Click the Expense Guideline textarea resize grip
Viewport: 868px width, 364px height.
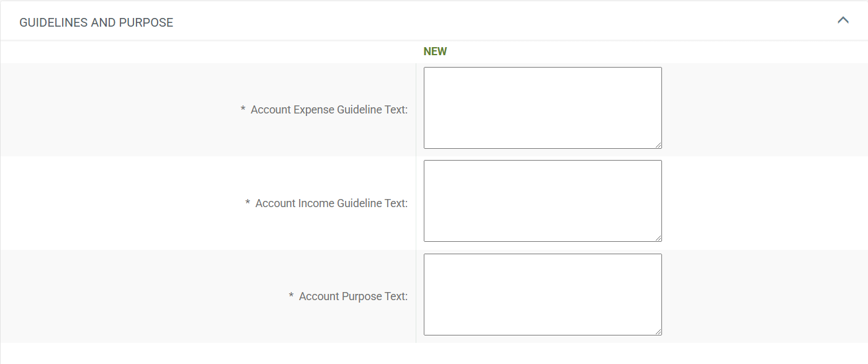[658, 145]
